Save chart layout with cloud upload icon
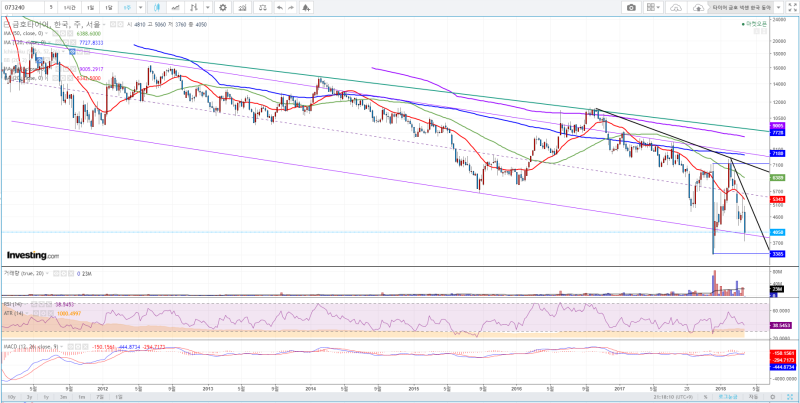 698,8
